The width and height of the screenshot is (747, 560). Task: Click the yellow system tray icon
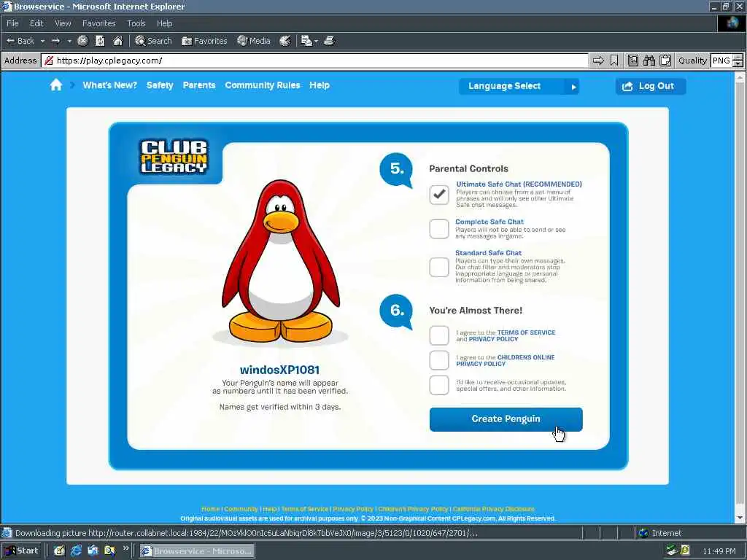(x=685, y=551)
